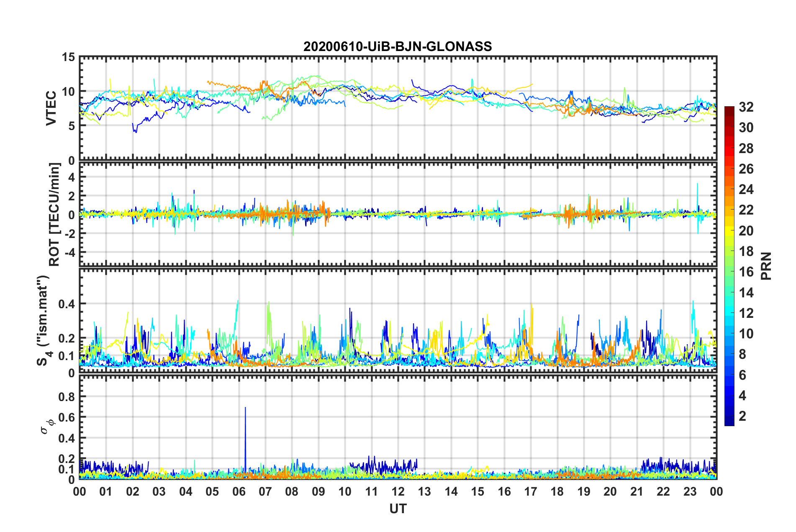Select colorbar tick label 32
This screenshot has height=532, width=796.
tap(746, 107)
